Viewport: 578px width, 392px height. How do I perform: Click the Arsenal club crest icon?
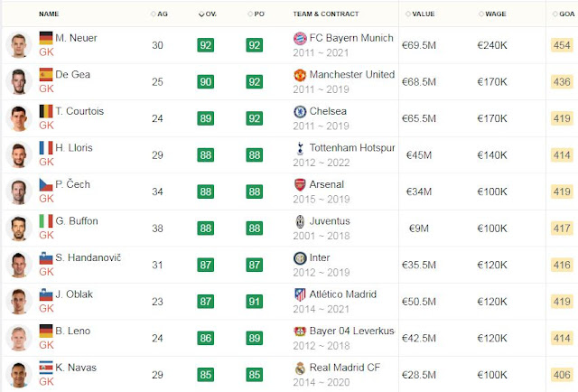300,184
